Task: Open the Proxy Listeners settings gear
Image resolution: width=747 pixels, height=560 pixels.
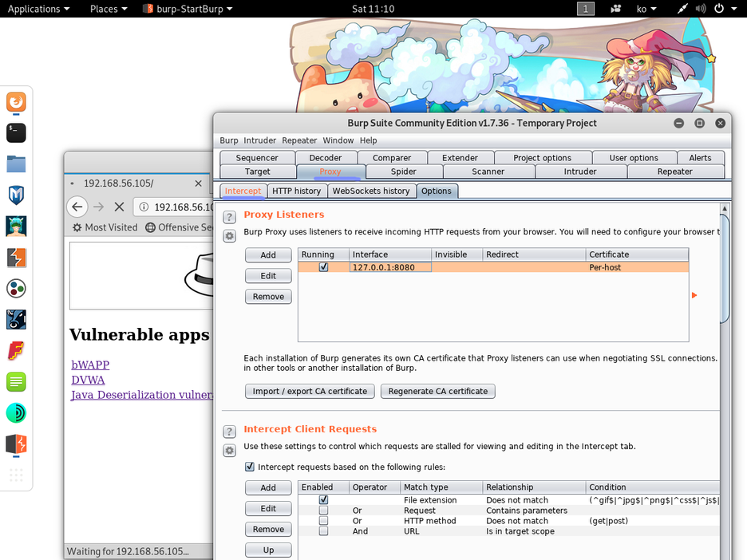Action: point(229,235)
